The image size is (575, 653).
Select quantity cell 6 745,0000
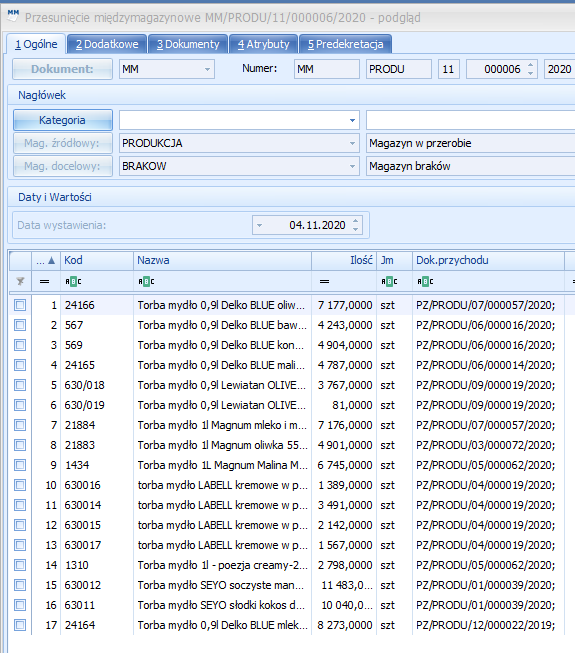pyautogui.click(x=344, y=465)
